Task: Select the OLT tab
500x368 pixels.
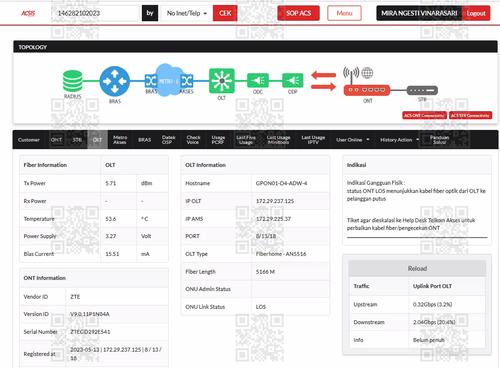Action: (x=97, y=140)
